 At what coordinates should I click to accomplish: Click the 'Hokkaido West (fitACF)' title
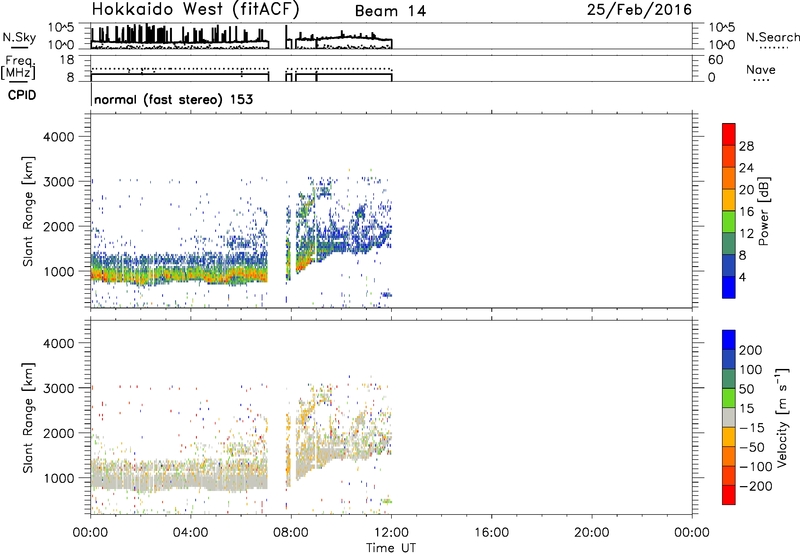[x=195, y=10]
